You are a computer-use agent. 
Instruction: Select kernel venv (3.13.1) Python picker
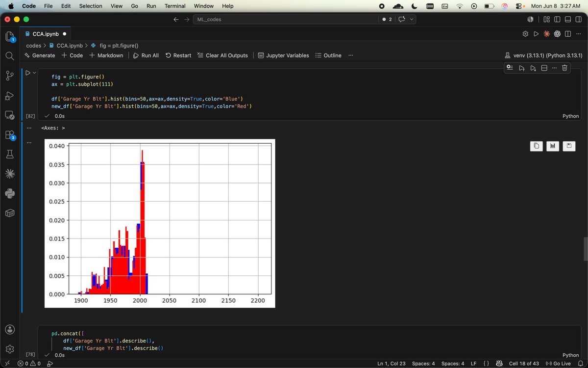tap(543, 55)
